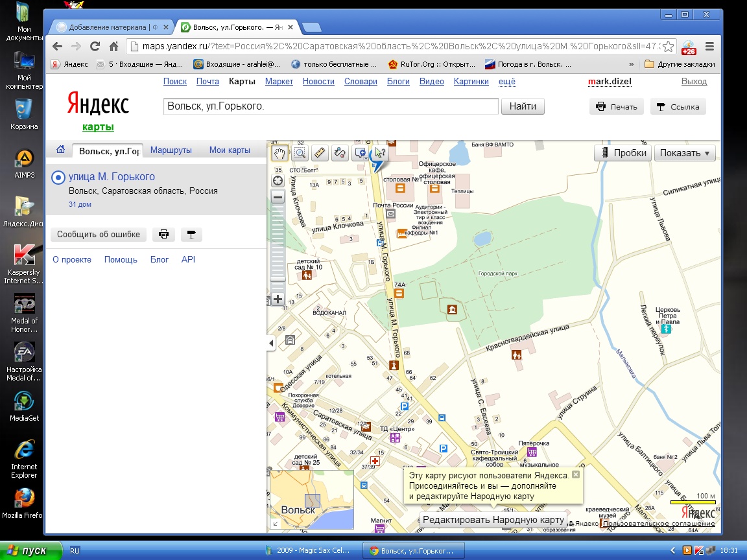Go to maps home via house icon
This screenshot has height=560, width=747.
pos(60,150)
